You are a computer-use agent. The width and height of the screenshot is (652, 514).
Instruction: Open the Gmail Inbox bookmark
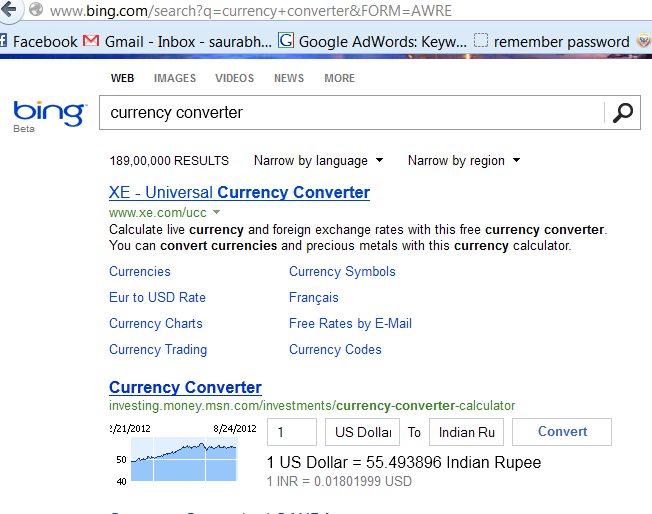tap(177, 42)
